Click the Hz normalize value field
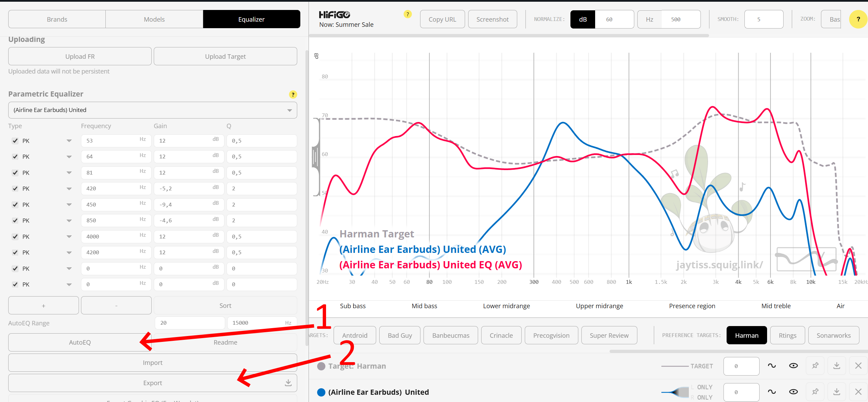868x402 pixels. pyautogui.click(x=681, y=19)
